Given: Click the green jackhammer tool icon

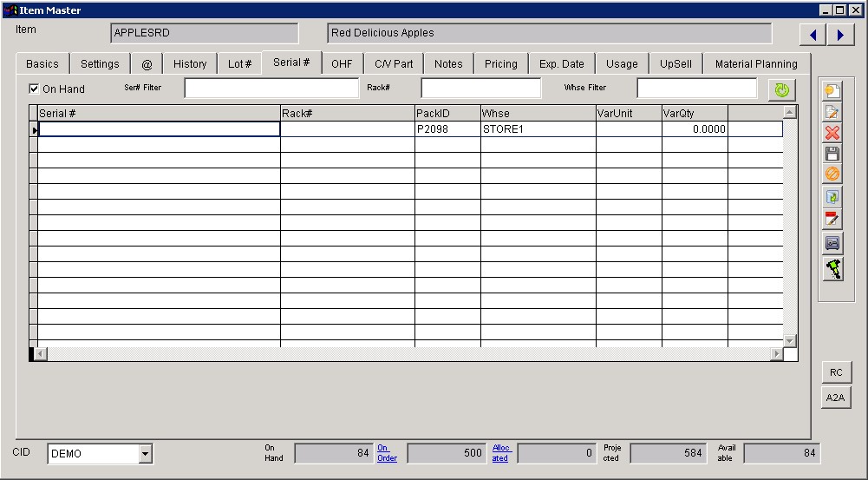Looking at the screenshot, I should pyautogui.click(x=832, y=269).
